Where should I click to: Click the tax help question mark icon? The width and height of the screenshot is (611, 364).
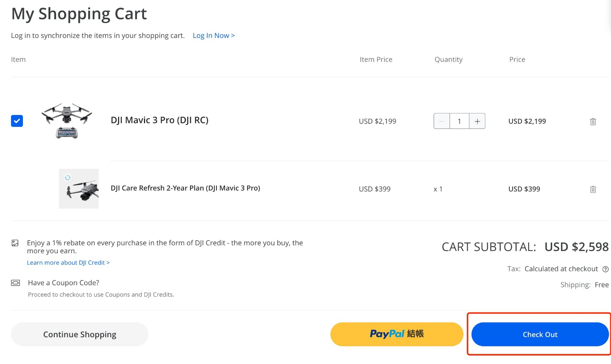click(x=606, y=269)
